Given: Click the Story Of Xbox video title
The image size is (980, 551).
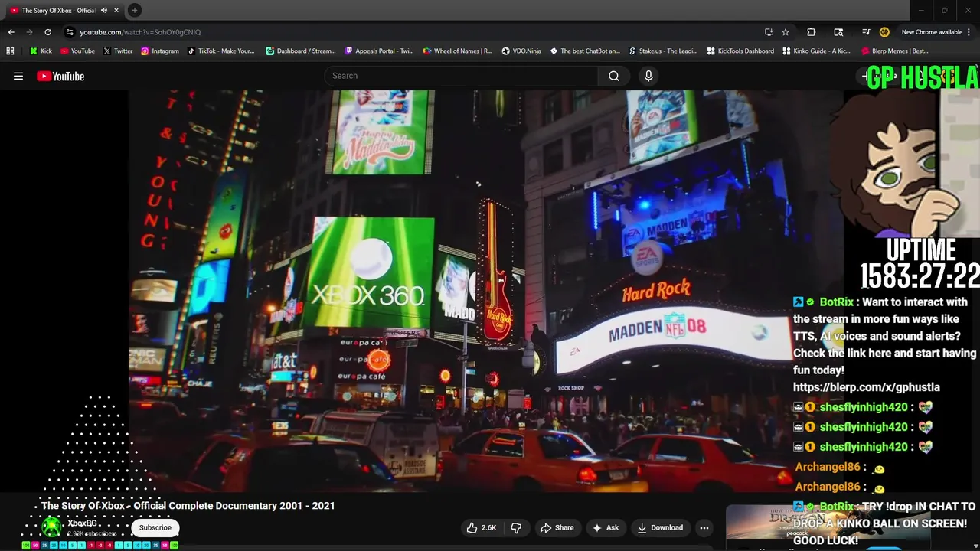Looking at the screenshot, I should tap(188, 506).
